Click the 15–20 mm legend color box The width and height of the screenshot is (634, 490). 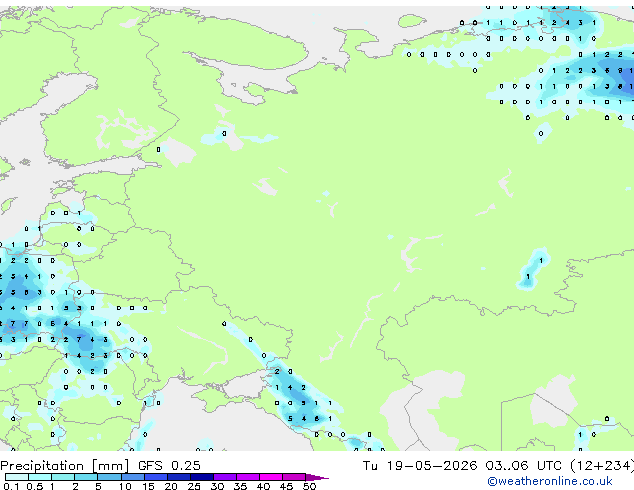pos(155,477)
